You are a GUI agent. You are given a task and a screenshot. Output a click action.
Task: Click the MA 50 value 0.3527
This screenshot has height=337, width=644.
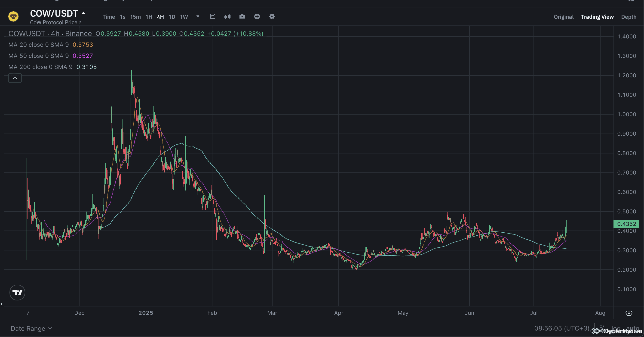(x=83, y=56)
